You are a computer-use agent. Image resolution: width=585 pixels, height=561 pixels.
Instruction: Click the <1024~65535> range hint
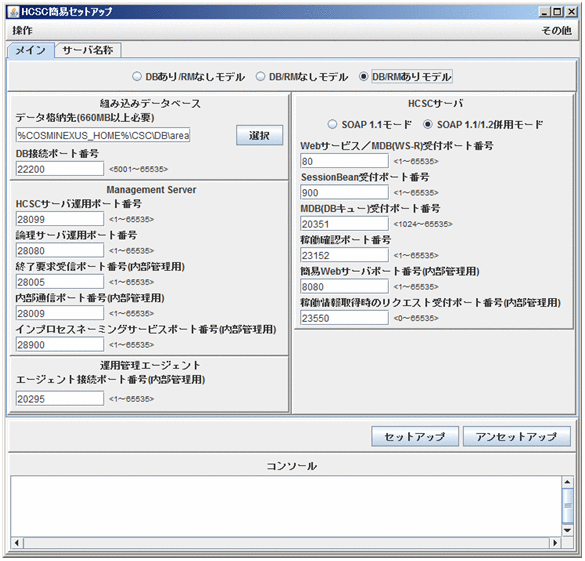[423, 224]
